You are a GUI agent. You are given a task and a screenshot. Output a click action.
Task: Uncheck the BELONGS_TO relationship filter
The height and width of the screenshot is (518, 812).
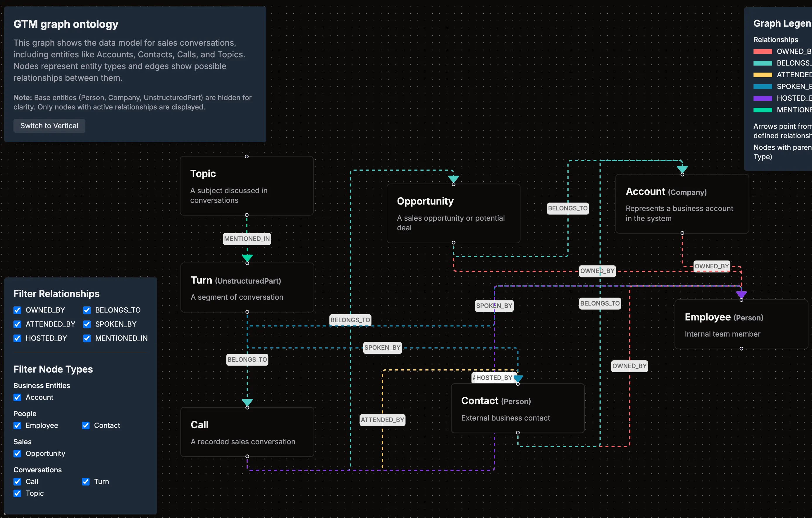[x=87, y=310]
